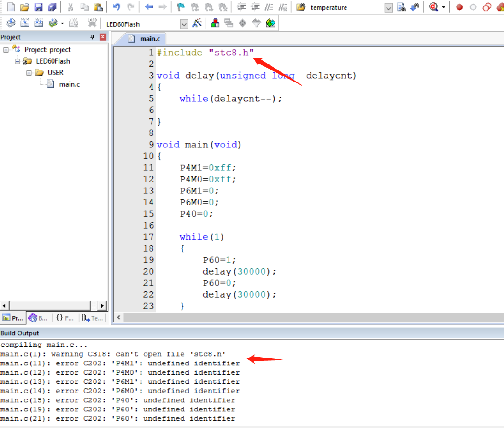Save the current file
The image size is (504, 428).
[x=38, y=7]
